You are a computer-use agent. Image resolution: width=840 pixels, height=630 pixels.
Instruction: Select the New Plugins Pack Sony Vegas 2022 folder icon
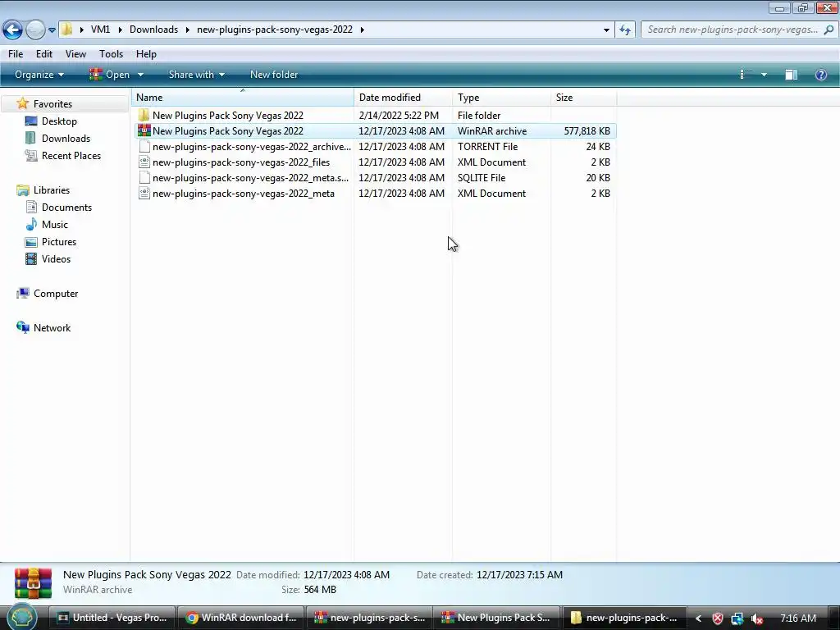144,115
